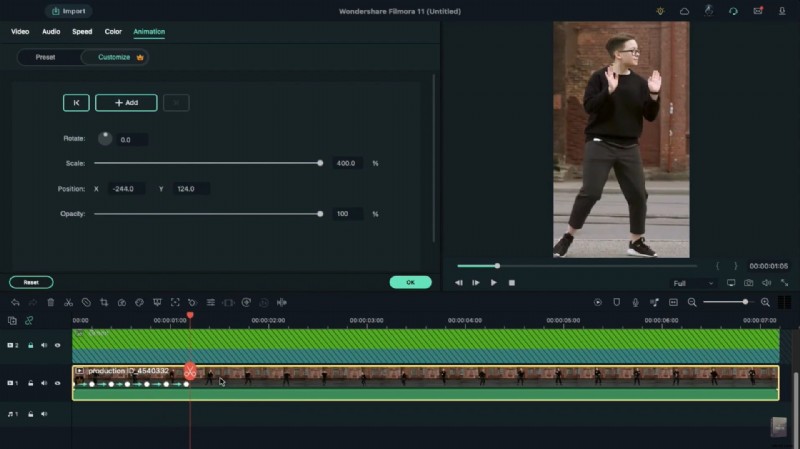The height and width of the screenshot is (449, 800).
Task: Click the render preview icon
Action: point(597,303)
